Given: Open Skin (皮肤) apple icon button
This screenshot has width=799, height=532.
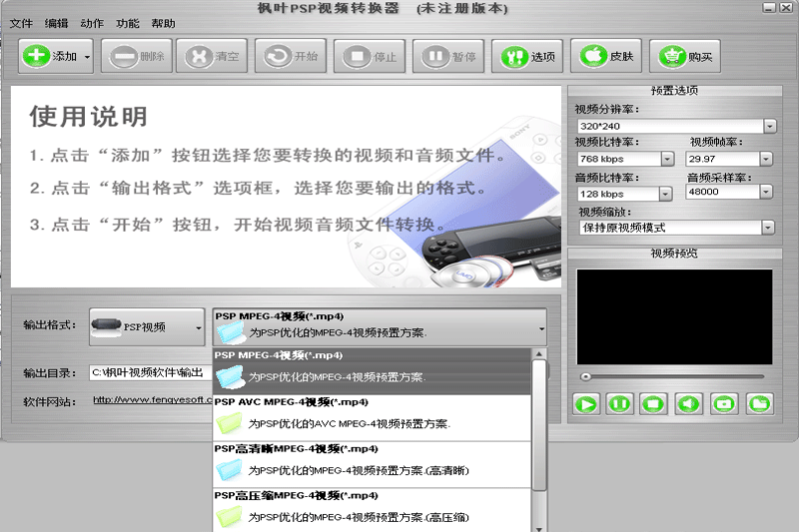Looking at the screenshot, I should [606, 56].
